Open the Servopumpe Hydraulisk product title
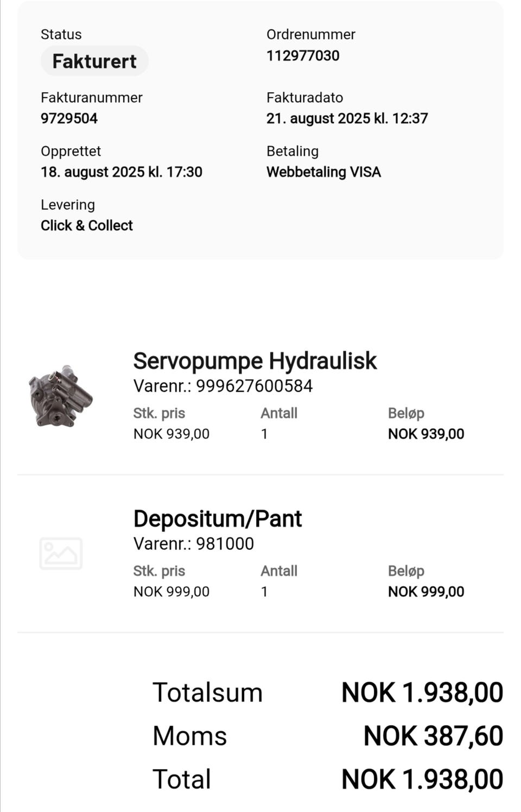 point(255,361)
